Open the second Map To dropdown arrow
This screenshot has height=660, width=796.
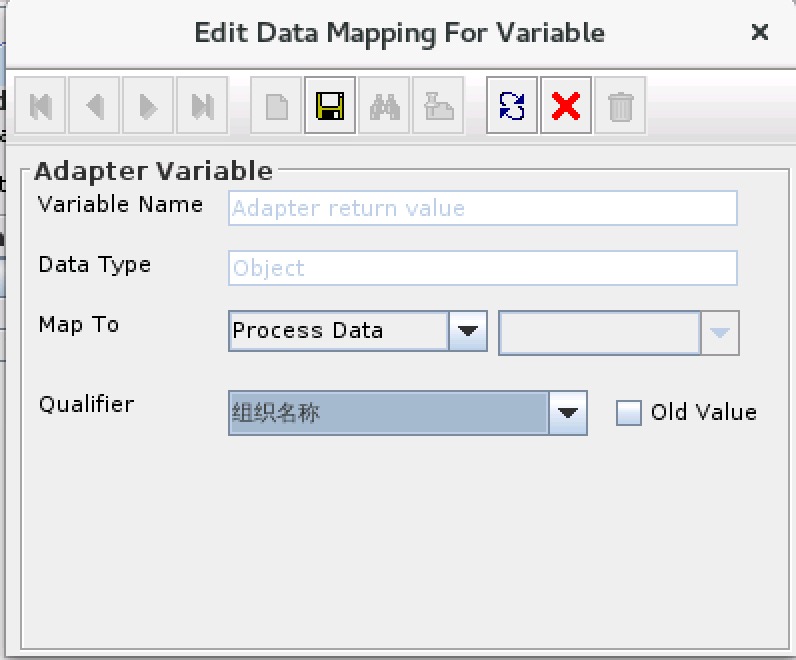click(720, 333)
